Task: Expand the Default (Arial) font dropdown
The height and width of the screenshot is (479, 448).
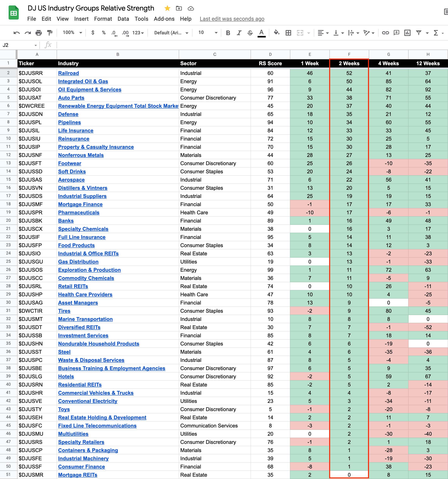Action: click(171, 33)
